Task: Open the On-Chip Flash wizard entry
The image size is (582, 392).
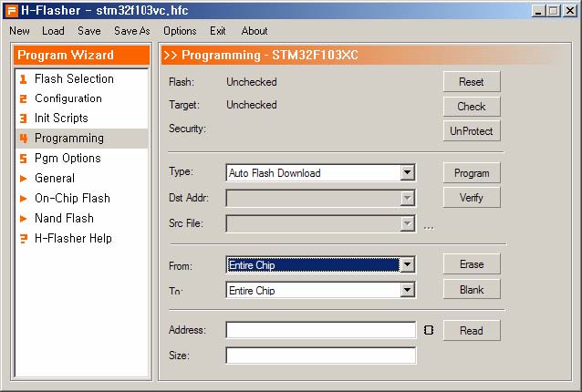Action: coord(82,199)
